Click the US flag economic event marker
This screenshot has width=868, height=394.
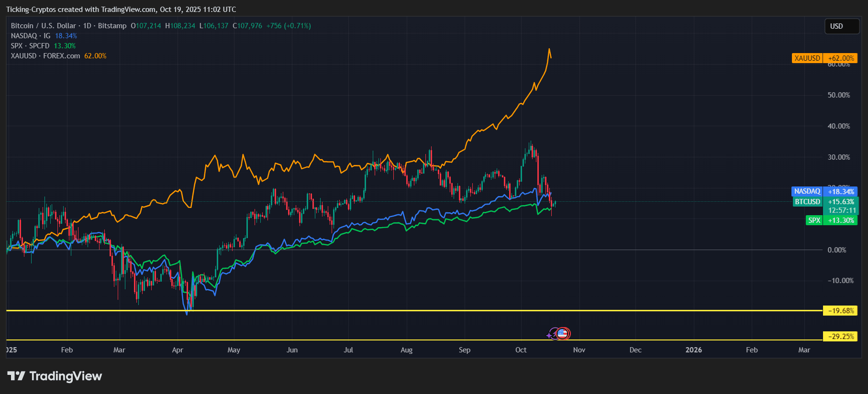564,334
